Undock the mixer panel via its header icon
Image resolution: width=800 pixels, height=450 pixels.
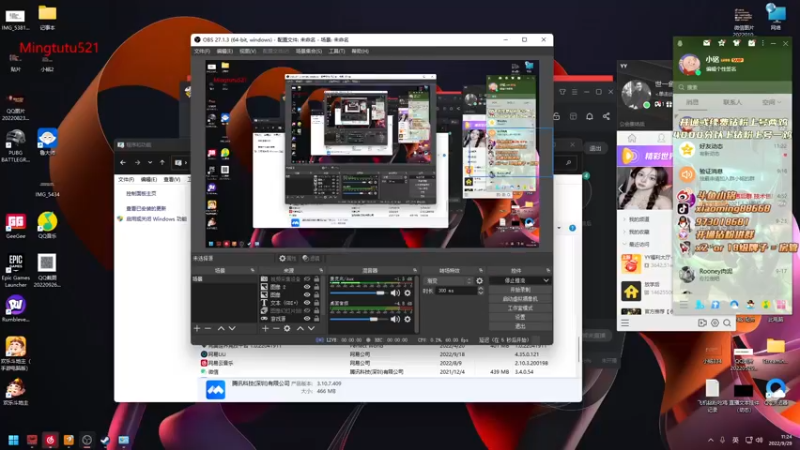pos(415,270)
